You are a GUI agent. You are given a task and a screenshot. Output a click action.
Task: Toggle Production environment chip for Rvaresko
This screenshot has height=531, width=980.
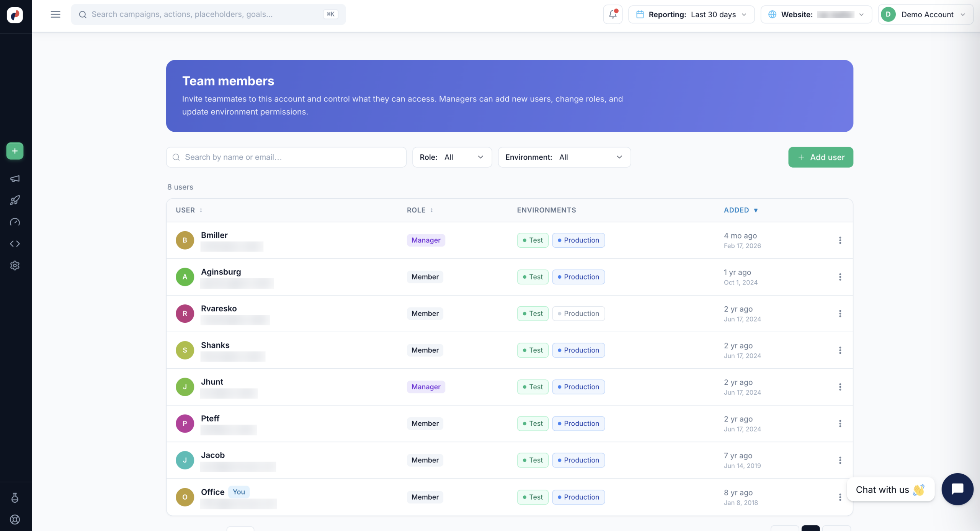point(578,314)
